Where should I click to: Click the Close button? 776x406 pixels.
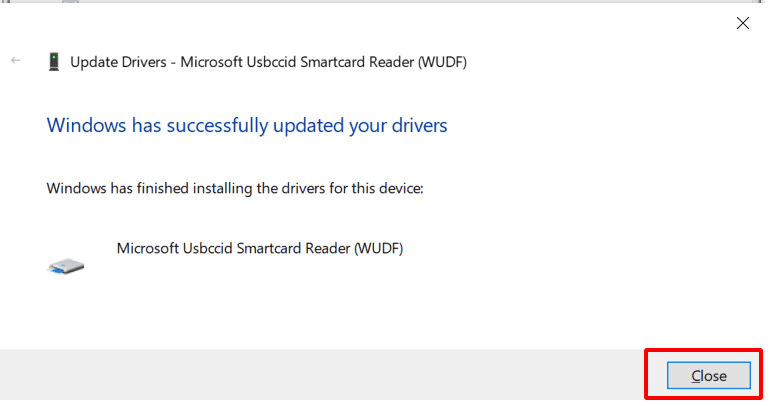[x=708, y=375]
